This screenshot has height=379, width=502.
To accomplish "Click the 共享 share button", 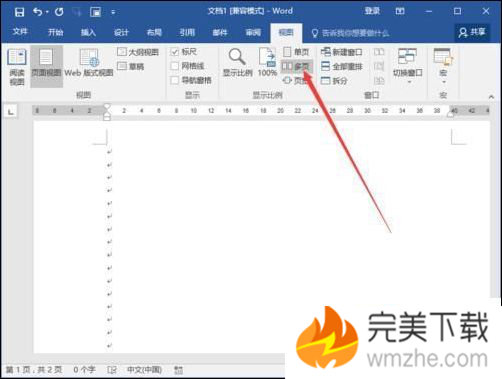I will [x=472, y=32].
